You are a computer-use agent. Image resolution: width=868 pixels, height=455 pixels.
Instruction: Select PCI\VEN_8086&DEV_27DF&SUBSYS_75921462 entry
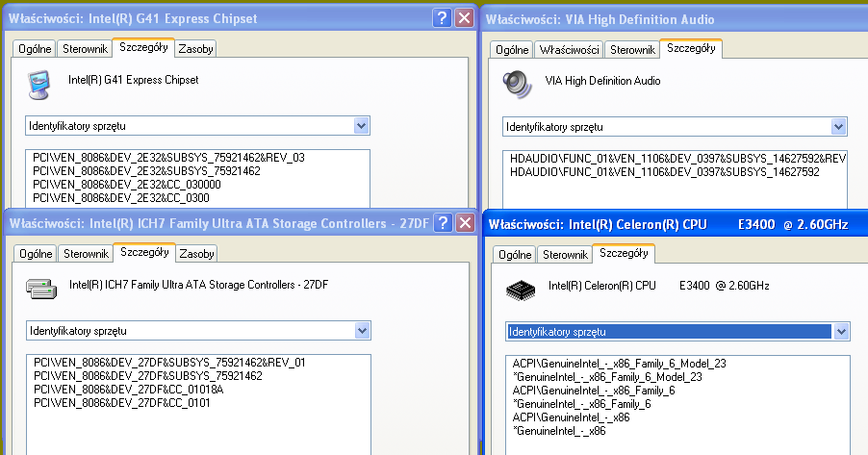148,376
